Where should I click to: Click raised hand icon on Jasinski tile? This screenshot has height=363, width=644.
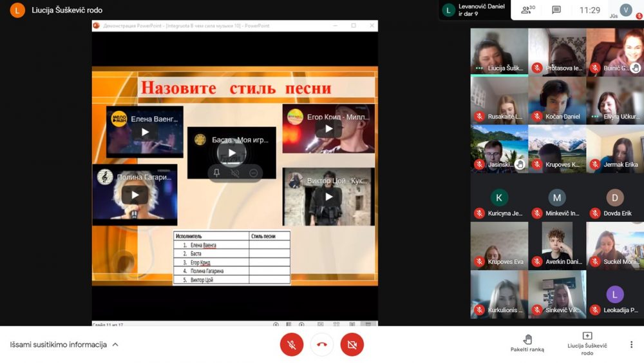520,165
